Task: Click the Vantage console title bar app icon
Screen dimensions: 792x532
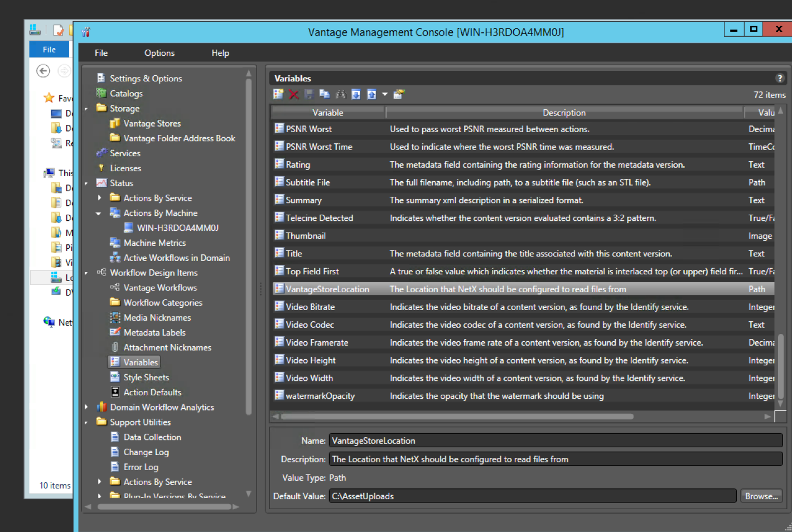Action: tap(86, 32)
